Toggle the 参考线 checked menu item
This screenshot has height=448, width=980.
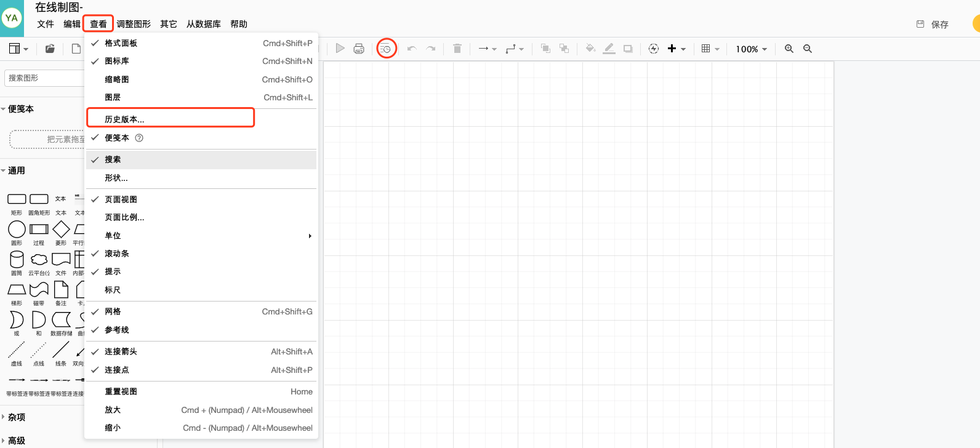[201, 330]
